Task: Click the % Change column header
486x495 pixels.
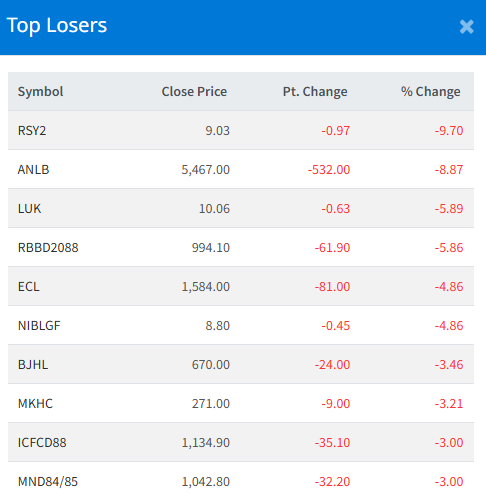Action: (430, 92)
